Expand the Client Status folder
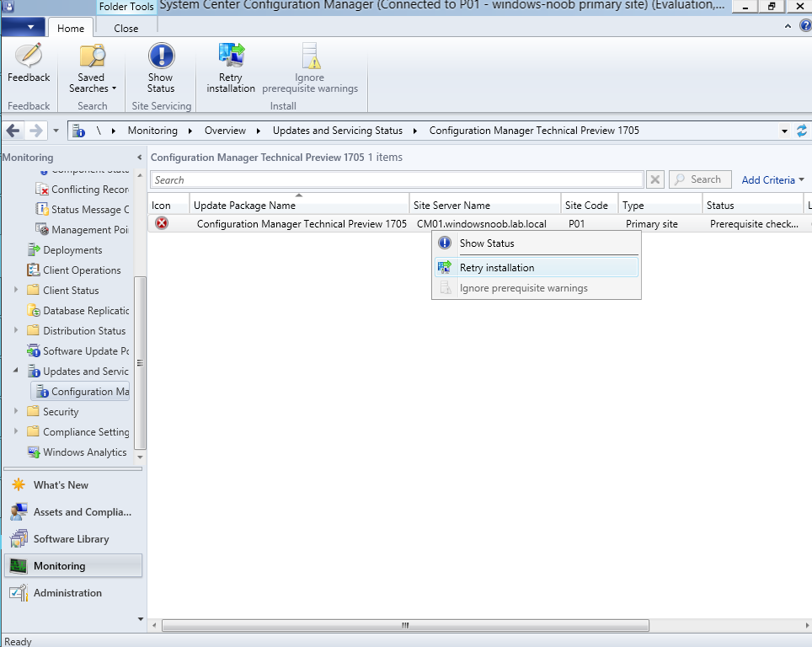This screenshot has width=812, height=647. pos(15,290)
